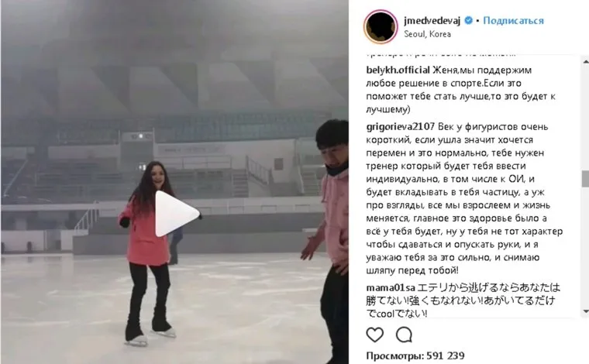Like the post with the heart icon
Image resolution: width=589 pixels, height=364 pixels.
click(x=374, y=335)
